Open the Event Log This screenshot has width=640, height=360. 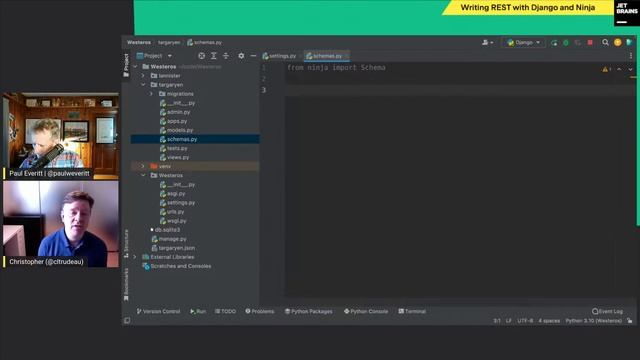coord(607,311)
